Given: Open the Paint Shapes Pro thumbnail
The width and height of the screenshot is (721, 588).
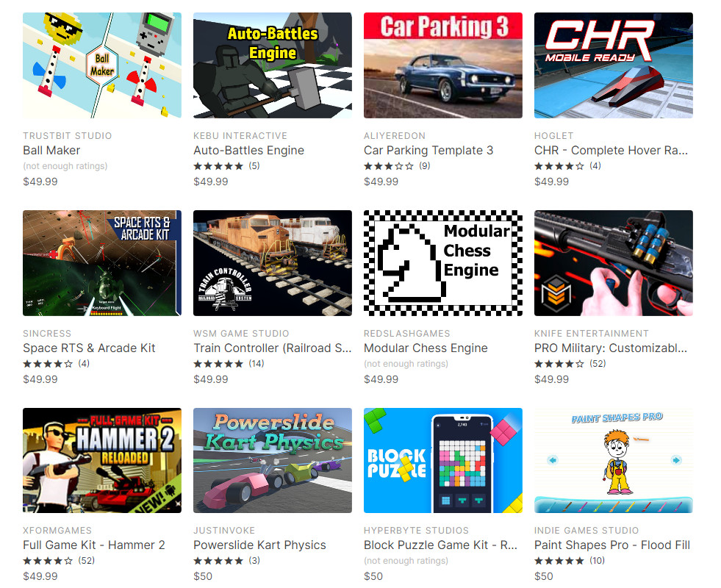Looking at the screenshot, I should point(614,460).
